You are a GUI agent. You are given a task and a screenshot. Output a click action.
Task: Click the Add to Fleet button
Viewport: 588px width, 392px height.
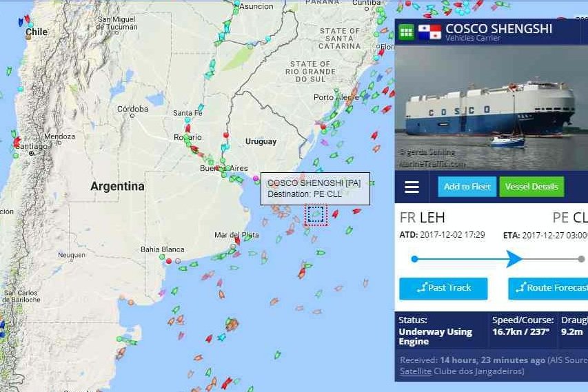click(x=467, y=187)
